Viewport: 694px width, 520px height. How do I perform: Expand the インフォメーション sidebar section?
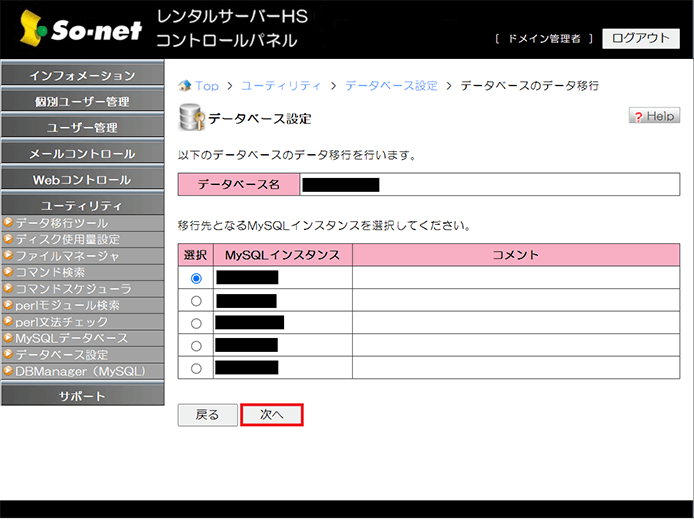pyautogui.click(x=82, y=76)
